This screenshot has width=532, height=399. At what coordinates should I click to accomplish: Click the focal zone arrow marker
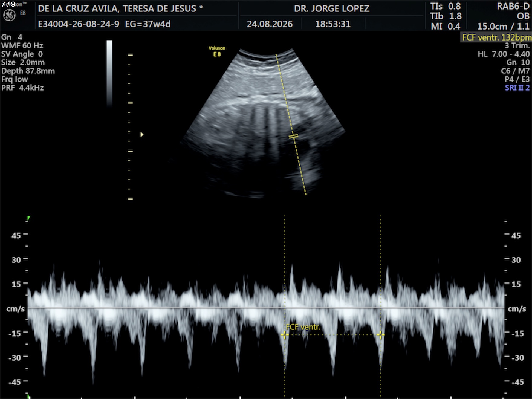[x=142, y=135]
